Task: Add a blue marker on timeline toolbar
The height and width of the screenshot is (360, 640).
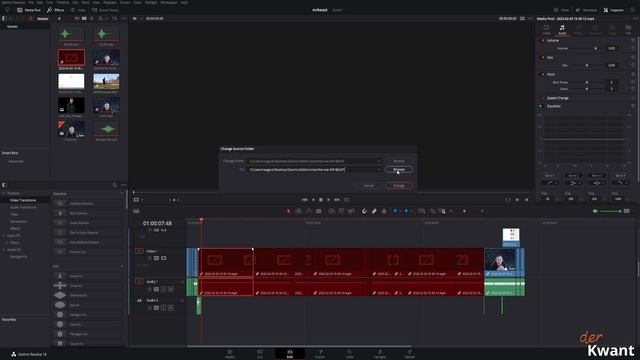Action: click(x=406, y=211)
